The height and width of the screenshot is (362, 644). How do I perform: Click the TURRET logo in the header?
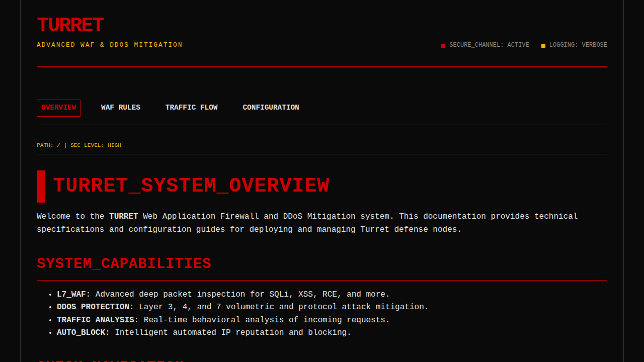[70, 25]
